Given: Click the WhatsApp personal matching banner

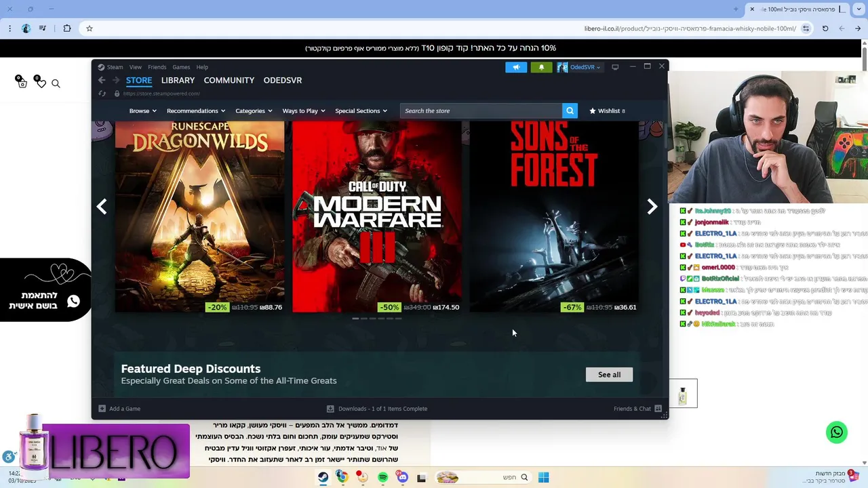Looking at the screenshot, I should (x=46, y=289).
